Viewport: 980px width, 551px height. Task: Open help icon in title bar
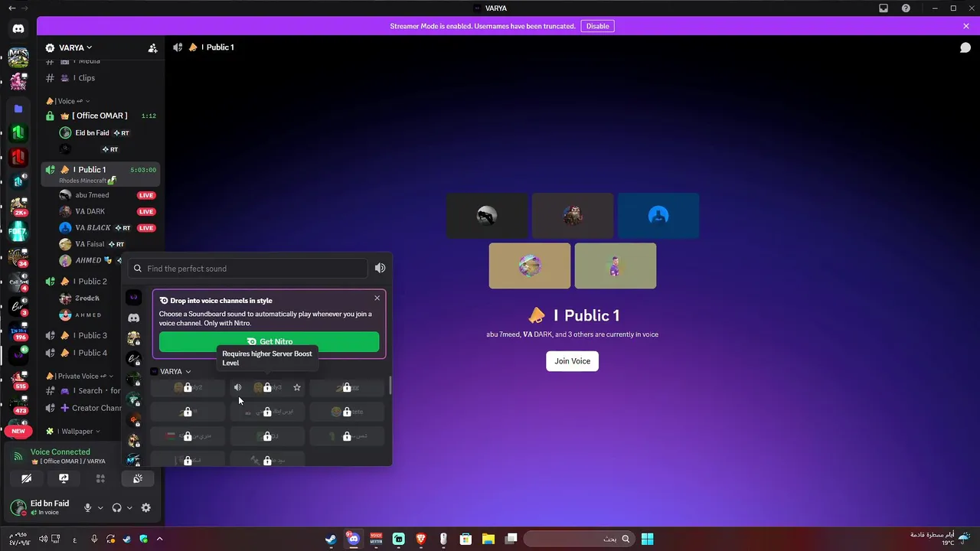click(x=906, y=8)
